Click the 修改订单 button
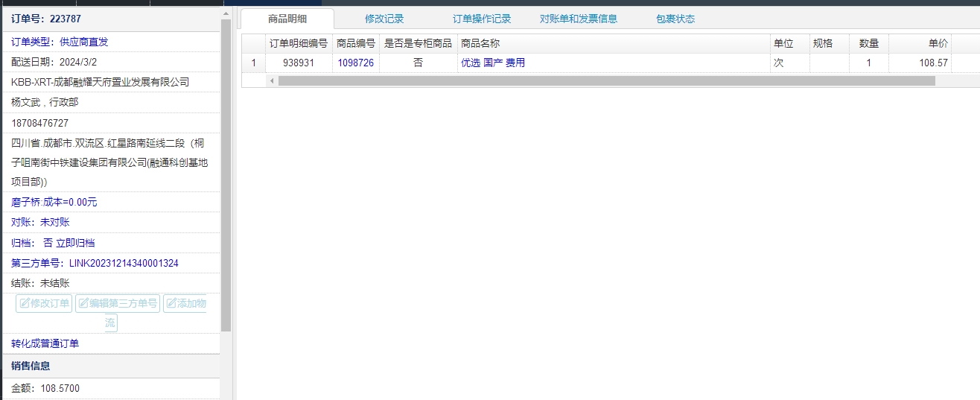This screenshot has height=400, width=980. click(44, 303)
